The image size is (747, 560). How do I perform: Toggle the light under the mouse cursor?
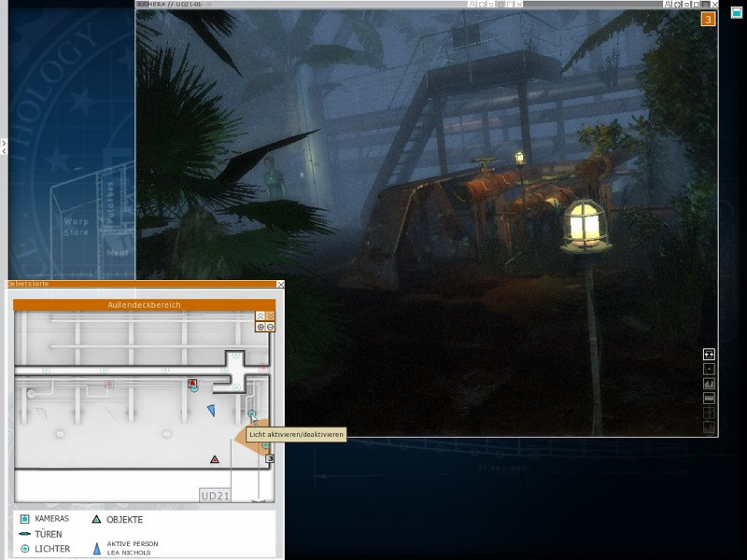click(x=252, y=414)
